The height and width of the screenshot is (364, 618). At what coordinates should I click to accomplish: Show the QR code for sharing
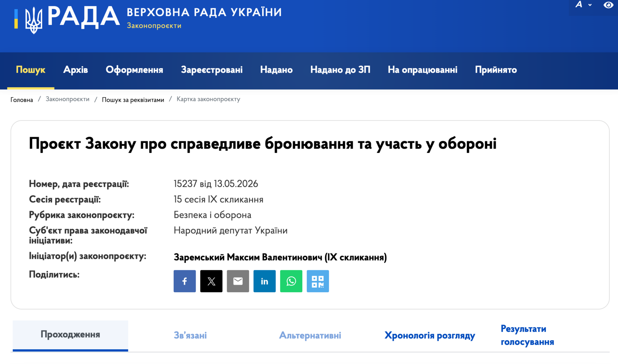coord(318,281)
